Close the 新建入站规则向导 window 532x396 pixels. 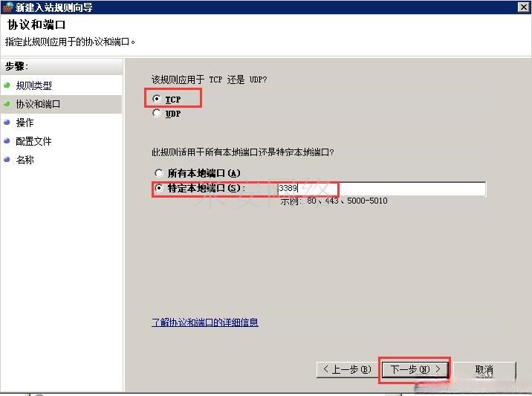pos(524,7)
